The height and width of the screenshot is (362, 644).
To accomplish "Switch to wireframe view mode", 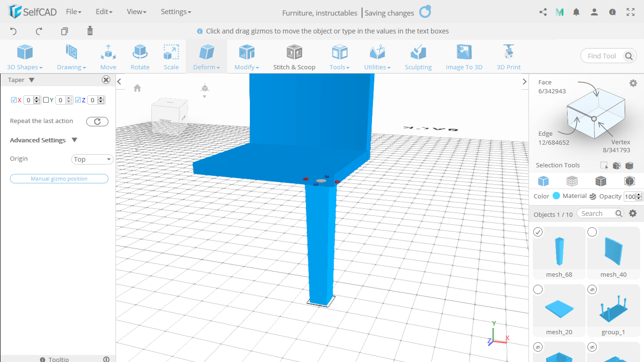I will (x=572, y=181).
